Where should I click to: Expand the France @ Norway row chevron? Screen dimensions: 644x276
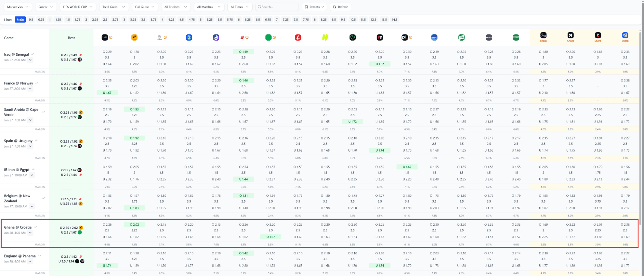click(30, 89)
